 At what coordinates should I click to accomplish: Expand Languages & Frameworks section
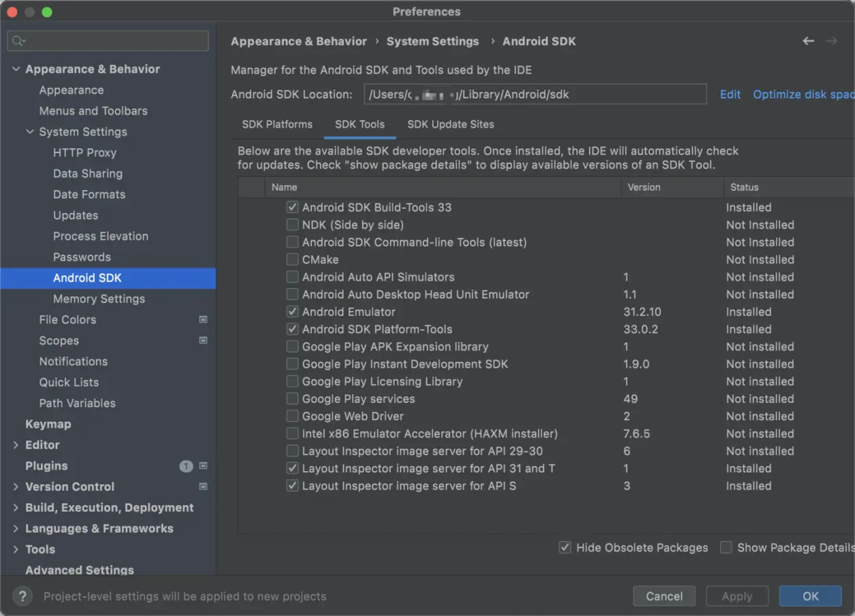tap(16, 528)
